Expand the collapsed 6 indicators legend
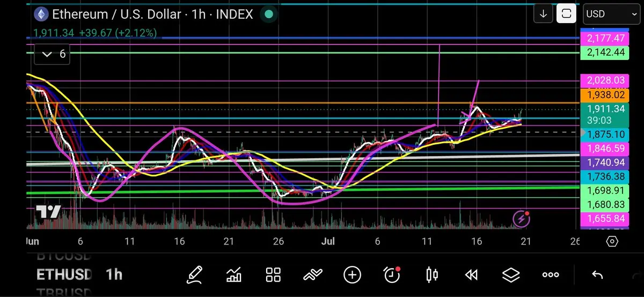 click(52, 54)
